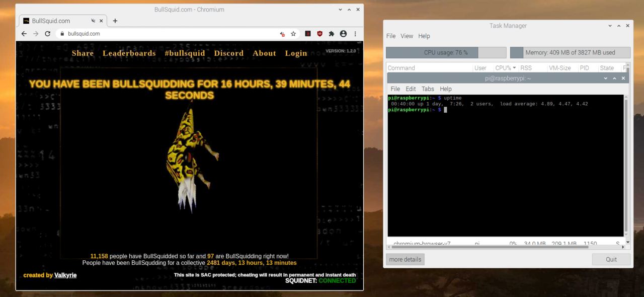The image size is (644, 297).
Task: Open the dark red square extension icon
Action: tap(307, 34)
